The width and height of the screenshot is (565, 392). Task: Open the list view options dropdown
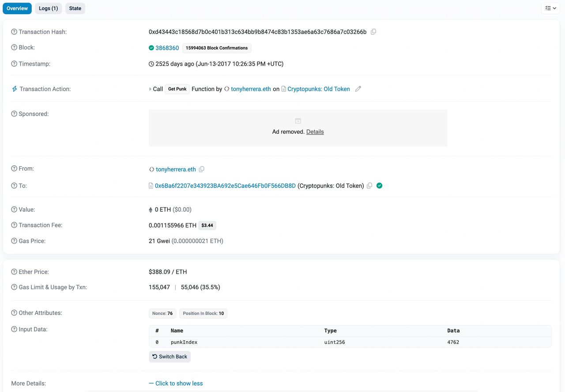tap(551, 8)
